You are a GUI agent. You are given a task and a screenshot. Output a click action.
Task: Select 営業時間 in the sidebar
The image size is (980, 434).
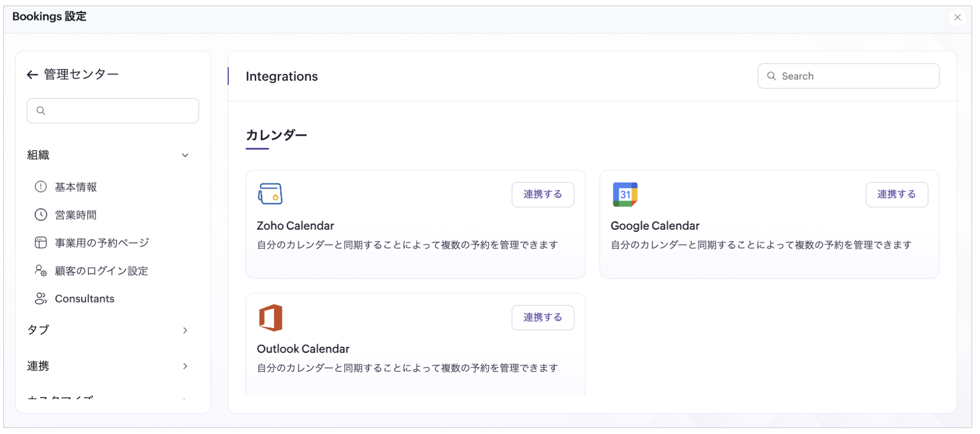pyautogui.click(x=76, y=215)
